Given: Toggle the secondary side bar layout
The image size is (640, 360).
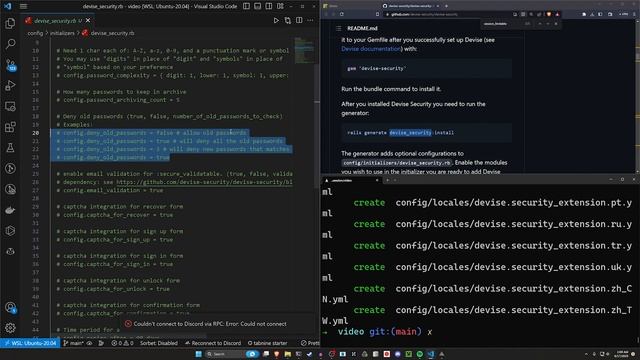Looking at the screenshot, I should click(269, 6).
